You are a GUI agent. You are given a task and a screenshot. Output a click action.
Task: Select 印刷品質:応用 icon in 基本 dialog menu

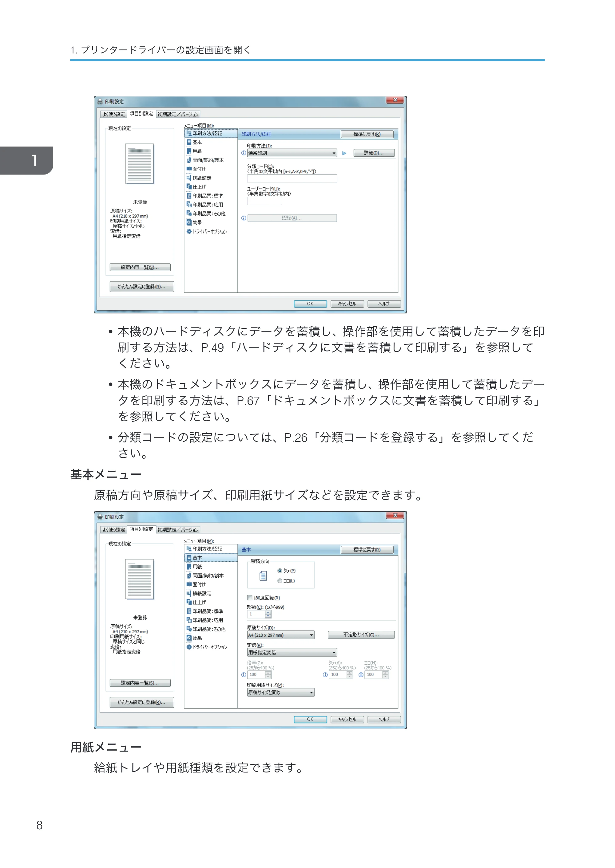pyautogui.click(x=189, y=620)
